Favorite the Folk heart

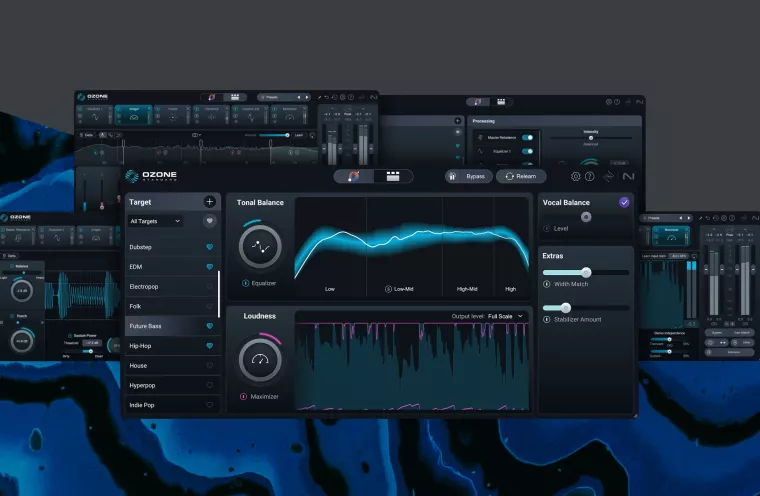tap(209, 306)
